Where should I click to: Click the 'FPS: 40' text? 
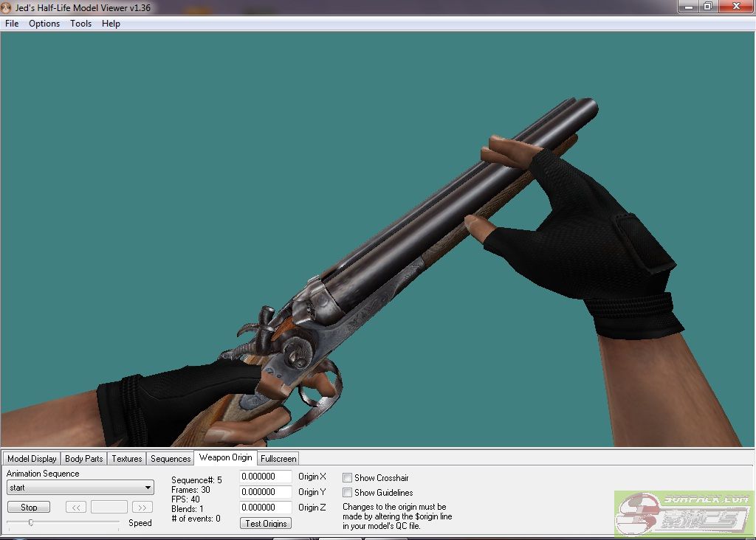[x=185, y=499]
